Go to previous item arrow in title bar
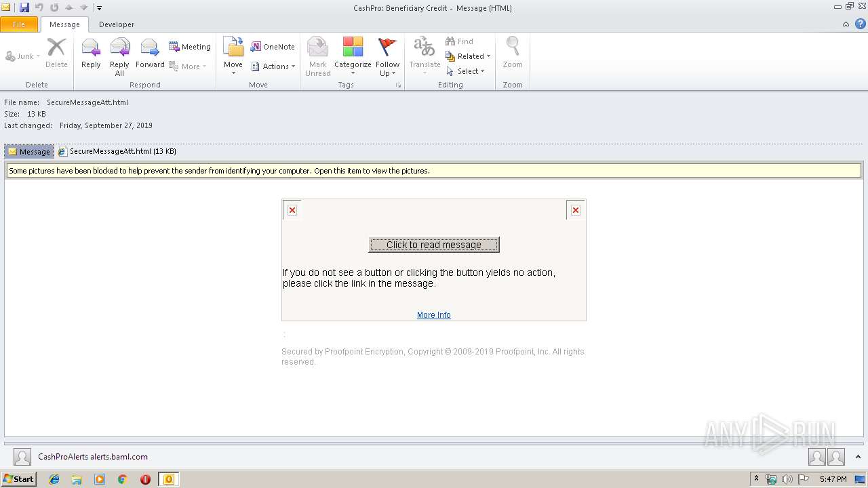The image size is (868, 488). (x=69, y=7)
